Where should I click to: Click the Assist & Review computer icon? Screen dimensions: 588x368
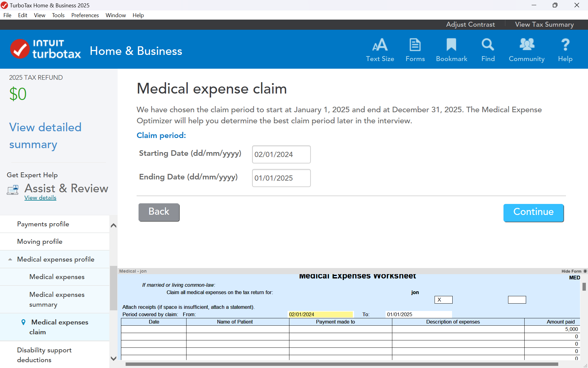coord(13,190)
